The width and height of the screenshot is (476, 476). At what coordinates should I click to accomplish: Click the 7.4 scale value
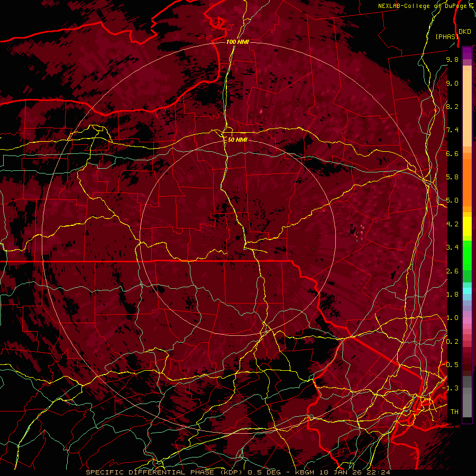click(452, 130)
